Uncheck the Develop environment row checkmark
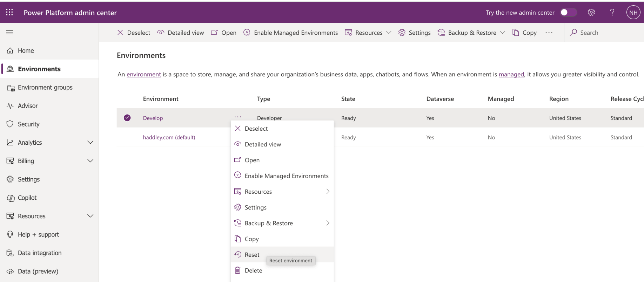 tap(127, 118)
